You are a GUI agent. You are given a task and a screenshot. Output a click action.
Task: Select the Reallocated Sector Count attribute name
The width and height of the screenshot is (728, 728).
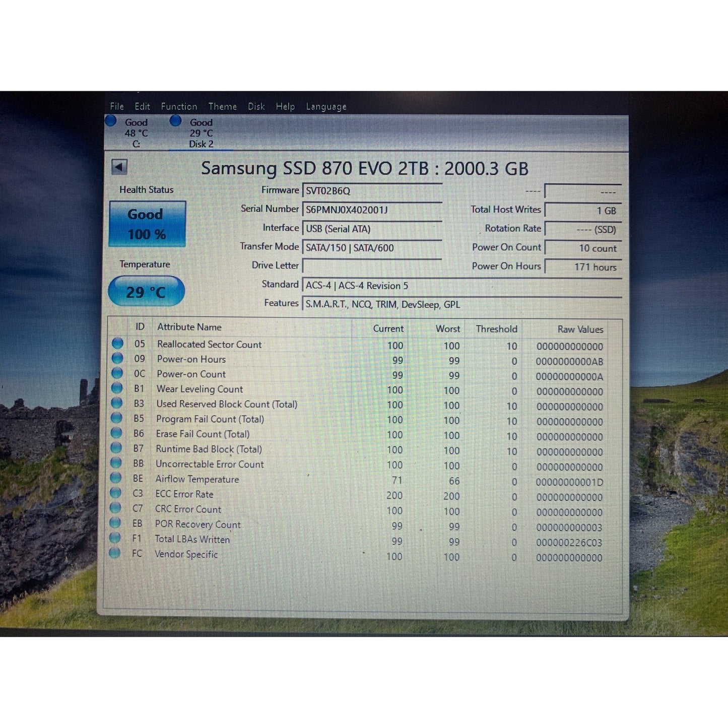[x=209, y=344]
